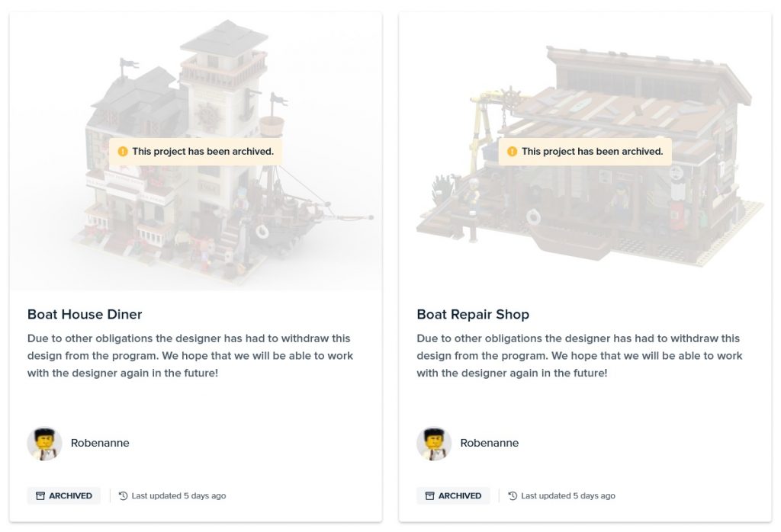The width and height of the screenshot is (781, 532).
Task: View the Boat House Diner model thumbnail
Action: [196, 151]
